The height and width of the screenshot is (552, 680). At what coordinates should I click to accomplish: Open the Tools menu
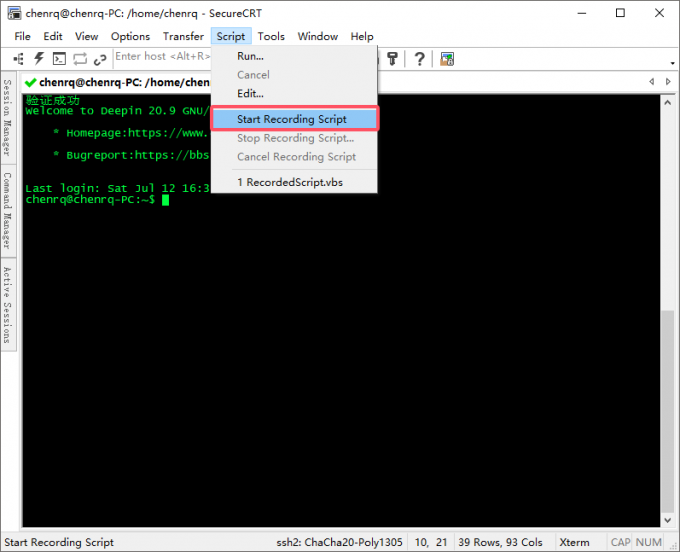click(x=271, y=36)
